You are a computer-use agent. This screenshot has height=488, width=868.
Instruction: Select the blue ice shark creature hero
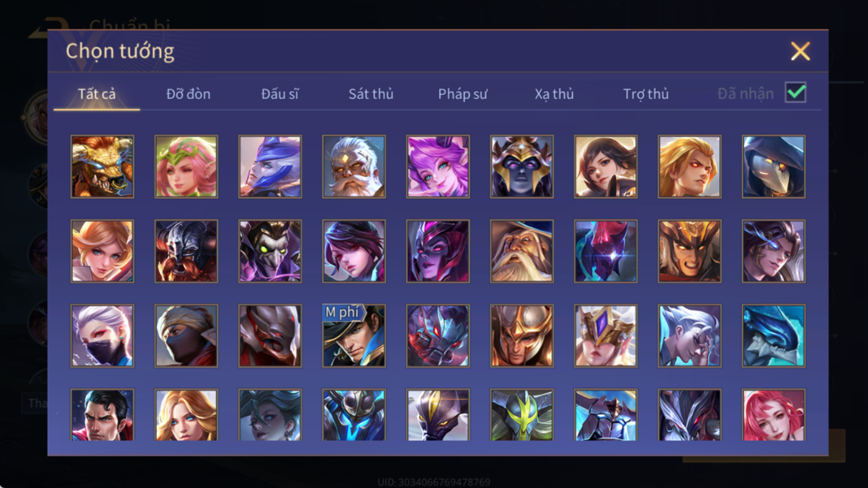[774, 335]
